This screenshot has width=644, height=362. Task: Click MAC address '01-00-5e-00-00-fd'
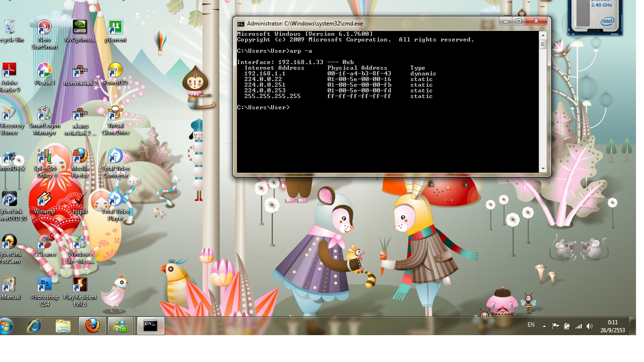(x=359, y=90)
